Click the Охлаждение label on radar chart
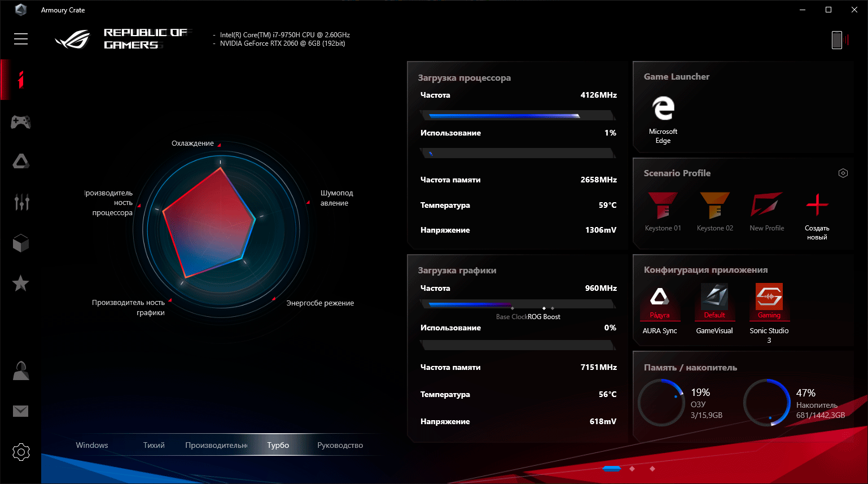Viewport: 868px width, 484px height. (x=192, y=143)
